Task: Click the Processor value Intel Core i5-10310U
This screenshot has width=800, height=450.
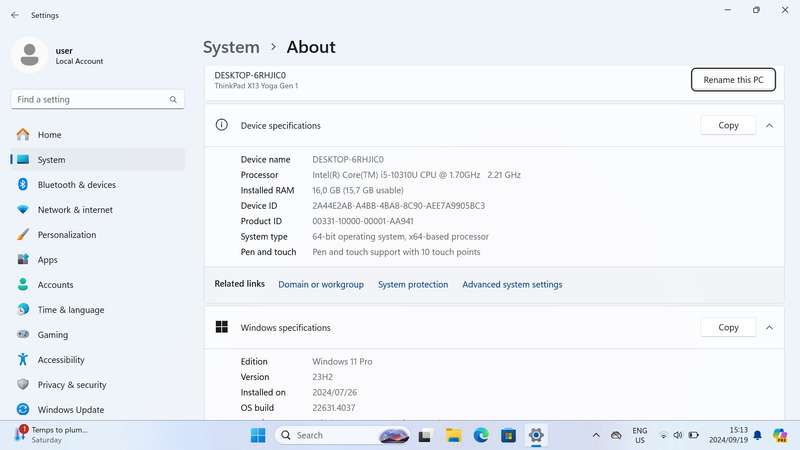Action: pyautogui.click(x=416, y=174)
